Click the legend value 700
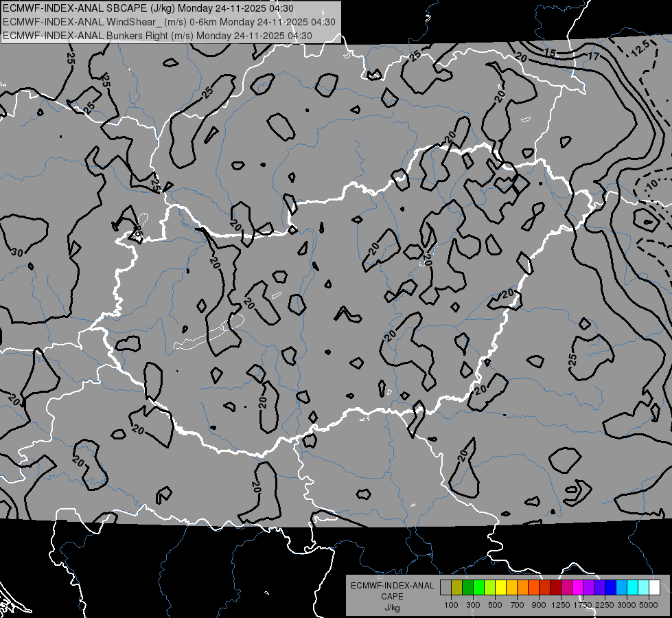Screen dimensions: 672x618 [x=518, y=605]
